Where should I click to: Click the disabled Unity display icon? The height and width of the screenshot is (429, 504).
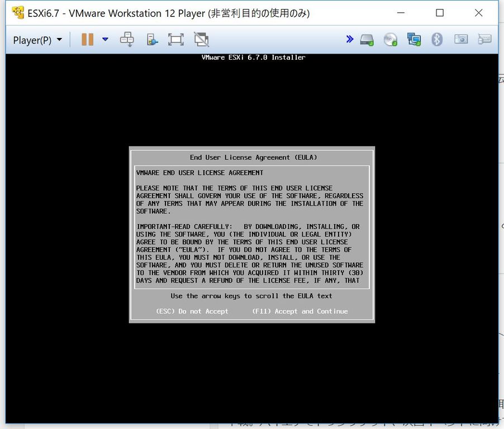click(x=202, y=40)
